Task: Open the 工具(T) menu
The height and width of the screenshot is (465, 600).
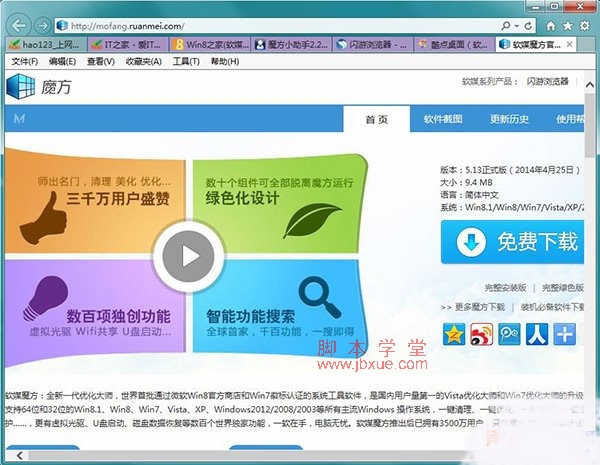Action: coord(186,62)
